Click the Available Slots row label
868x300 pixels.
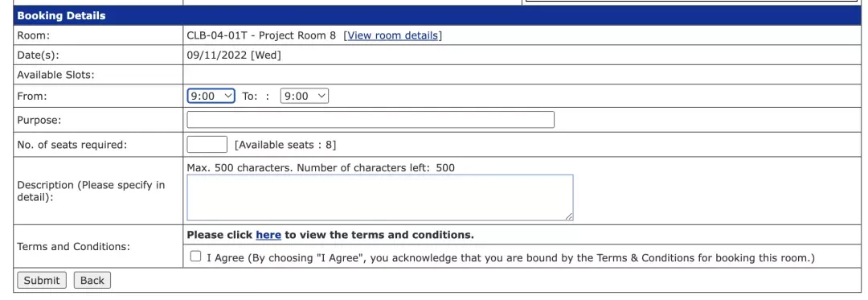click(56, 75)
